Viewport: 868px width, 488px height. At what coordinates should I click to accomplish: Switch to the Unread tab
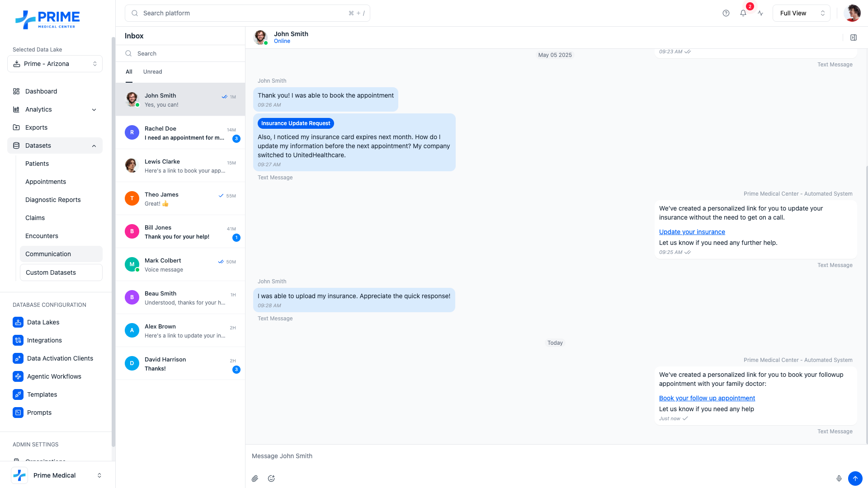[x=152, y=72]
